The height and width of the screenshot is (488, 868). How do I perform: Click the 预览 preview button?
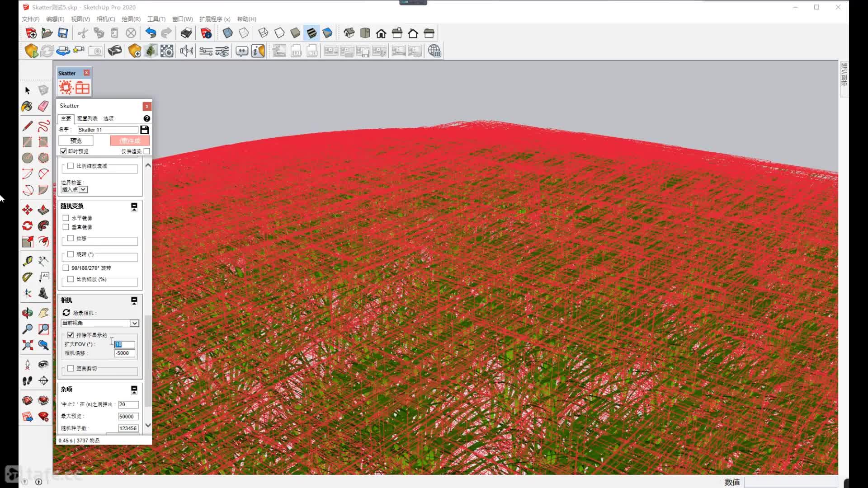[76, 141]
